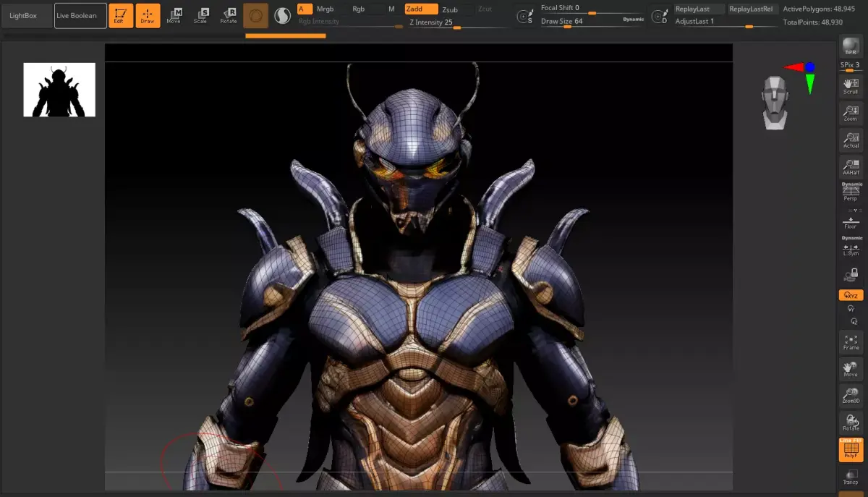
Task: Switch to Zsub sculpt mode
Action: point(450,9)
